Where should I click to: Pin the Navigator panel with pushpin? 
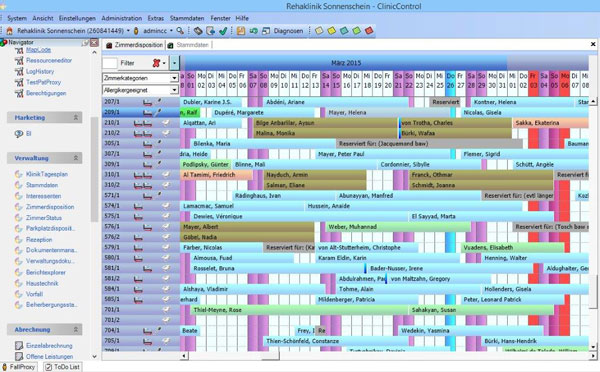[x=85, y=42]
